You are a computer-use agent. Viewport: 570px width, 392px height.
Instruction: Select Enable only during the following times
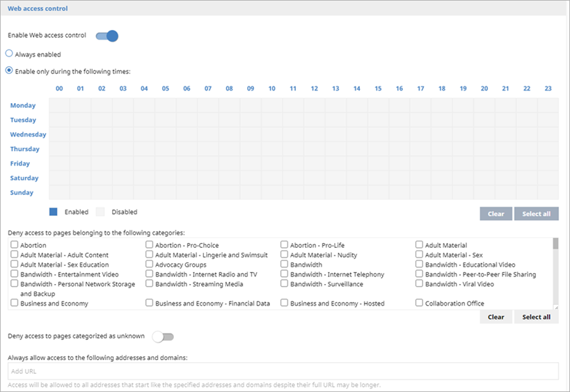pos(9,70)
